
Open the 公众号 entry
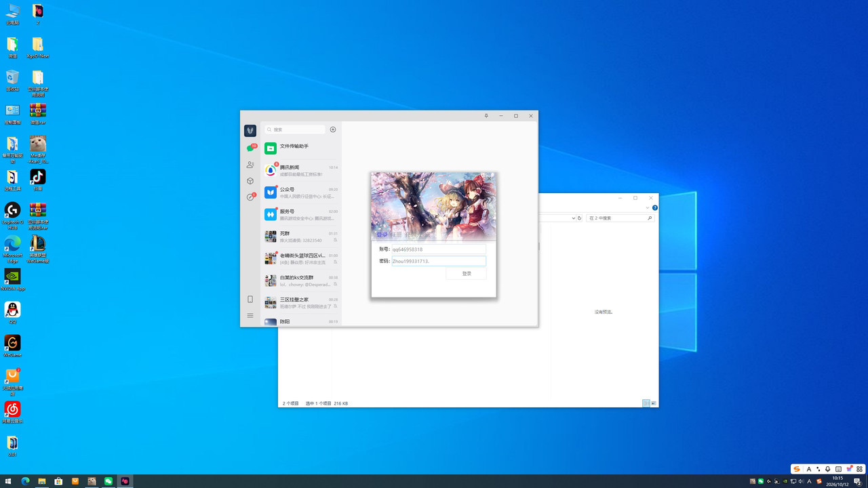pos(301,192)
